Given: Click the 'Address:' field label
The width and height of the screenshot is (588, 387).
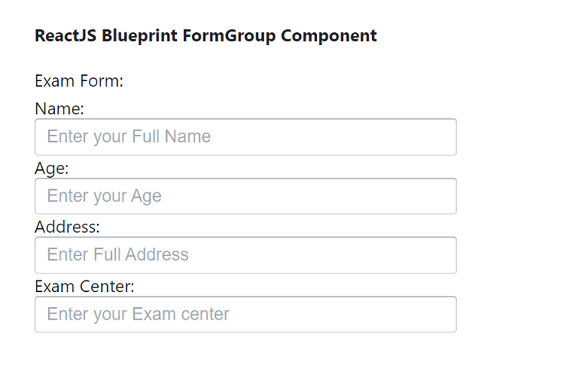Looking at the screenshot, I should (x=67, y=227).
